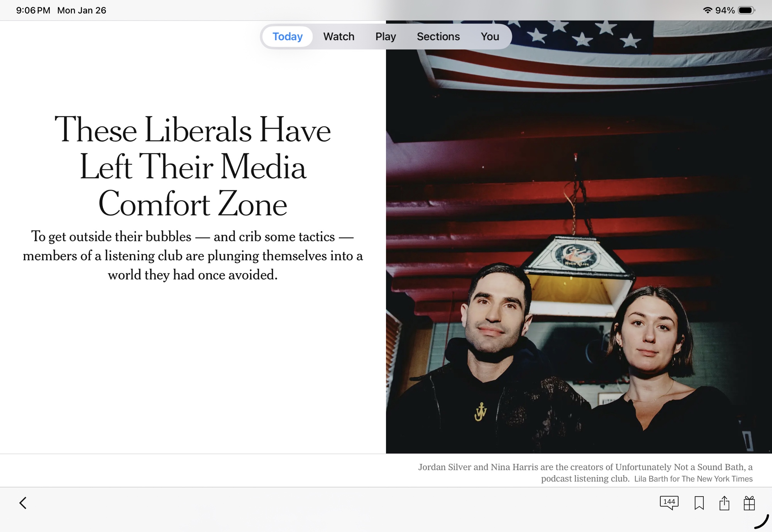Open the 144 comments icon
772x532 pixels.
[x=669, y=503]
